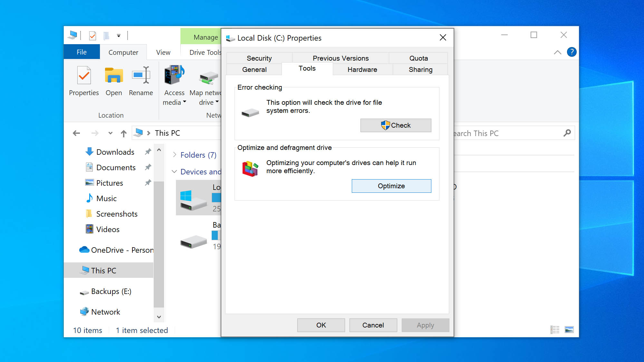Click the Optimize button
This screenshot has height=362, width=644.
(x=391, y=186)
